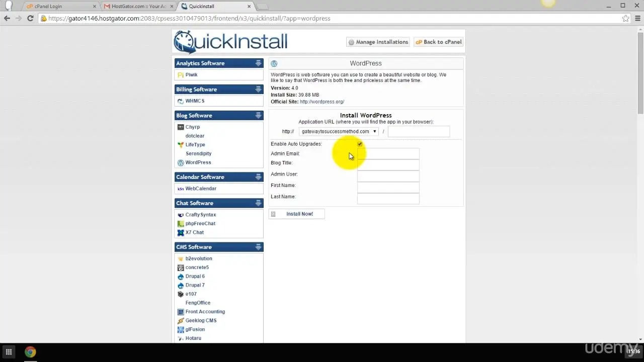Select the QuickInstall browser tab

216,7
